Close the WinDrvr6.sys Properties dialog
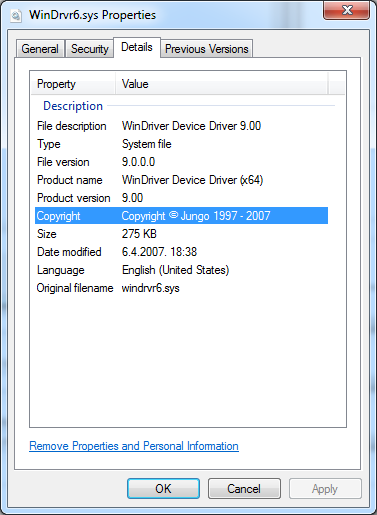The image size is (377, 515). (346, 10)
